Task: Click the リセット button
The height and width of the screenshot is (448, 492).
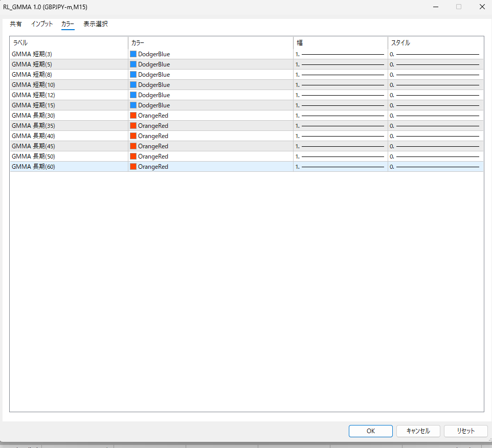Action: [465, 431]
